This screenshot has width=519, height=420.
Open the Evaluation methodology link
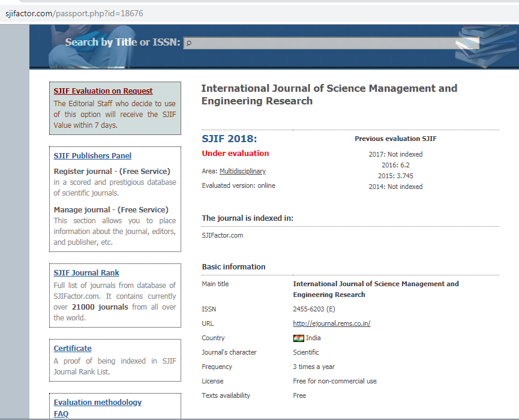(x=98, y=403)
